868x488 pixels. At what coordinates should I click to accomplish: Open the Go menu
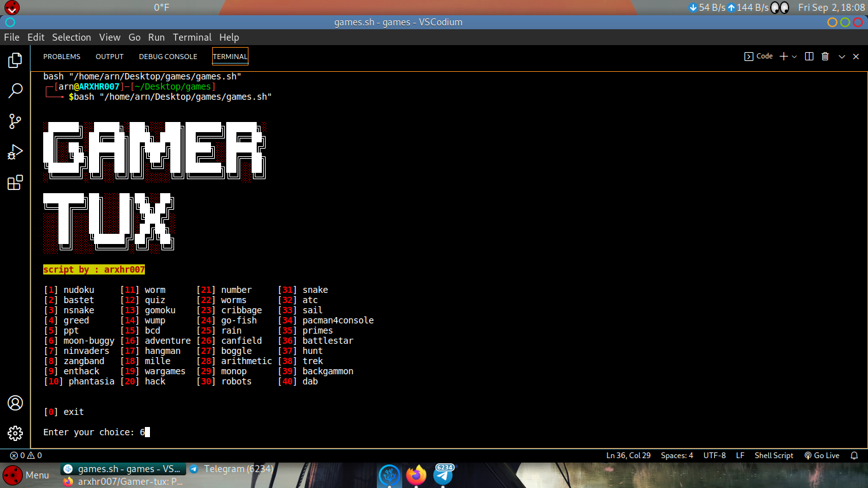tap(135, 37)
